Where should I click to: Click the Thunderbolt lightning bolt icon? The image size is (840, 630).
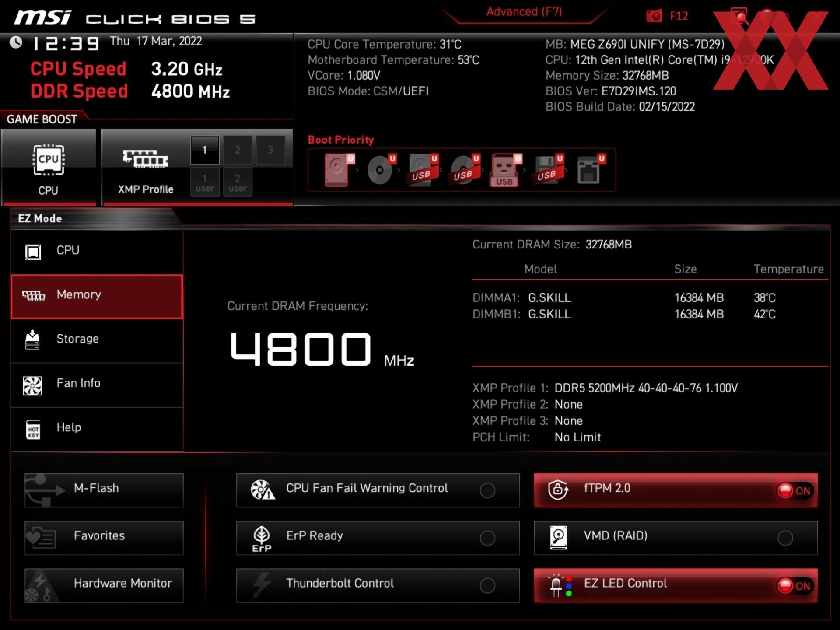tap(262, 585)
